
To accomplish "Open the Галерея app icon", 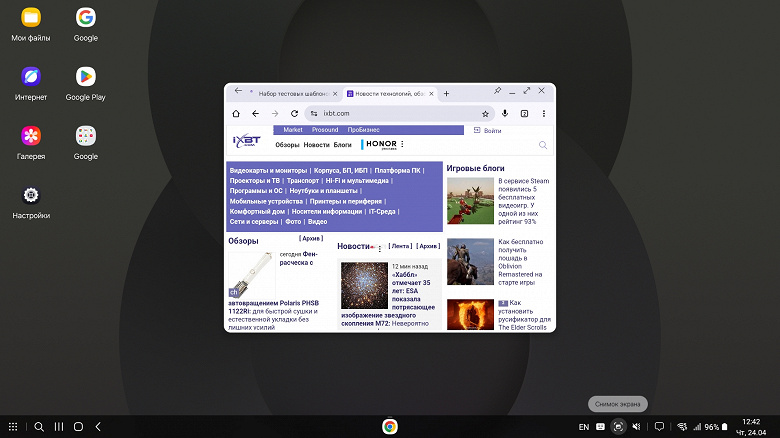I will click(31, 136).
